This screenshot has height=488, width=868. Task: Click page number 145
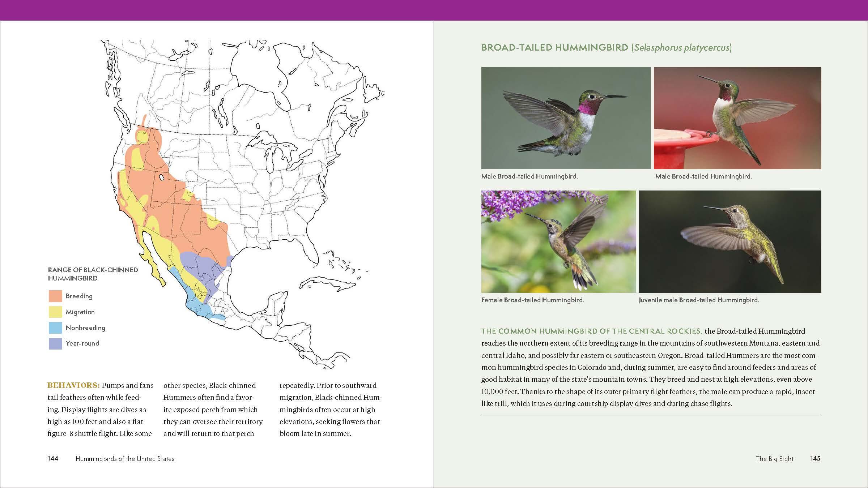815,458
